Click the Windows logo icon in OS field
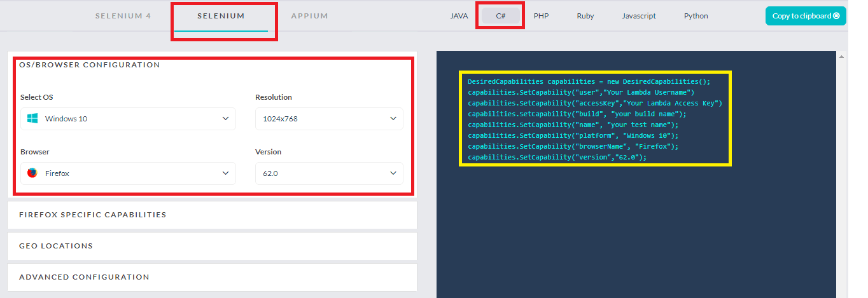 coord(32,119)
